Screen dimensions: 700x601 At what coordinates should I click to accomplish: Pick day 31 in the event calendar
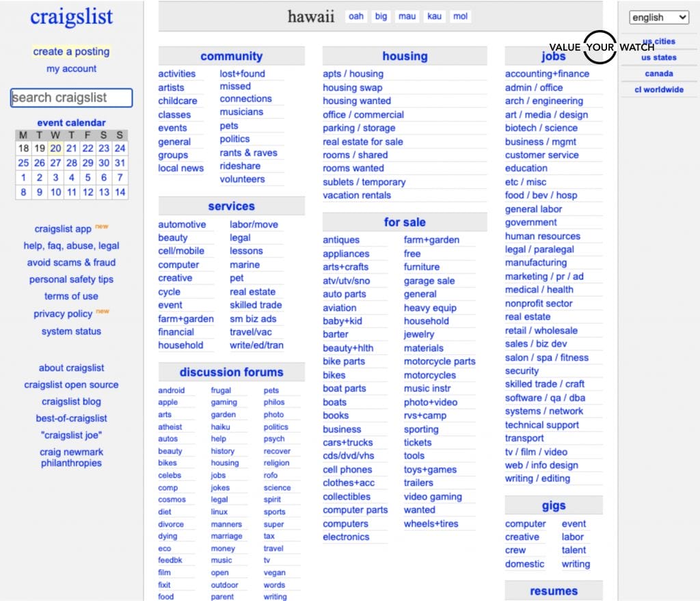point(120,163)
